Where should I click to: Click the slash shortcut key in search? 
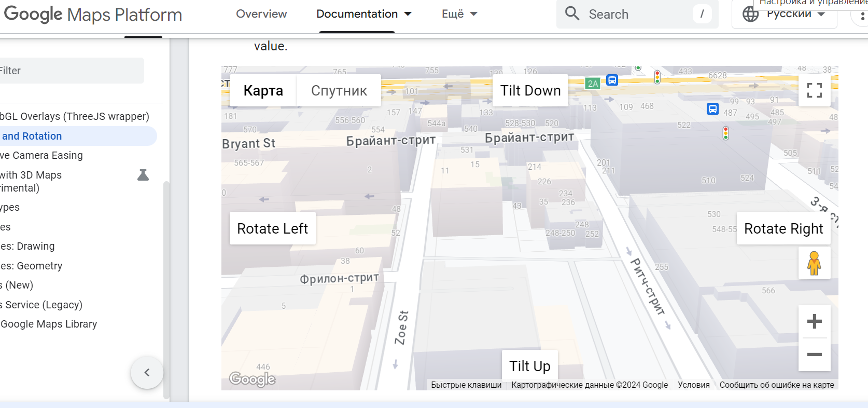point(702,14)
